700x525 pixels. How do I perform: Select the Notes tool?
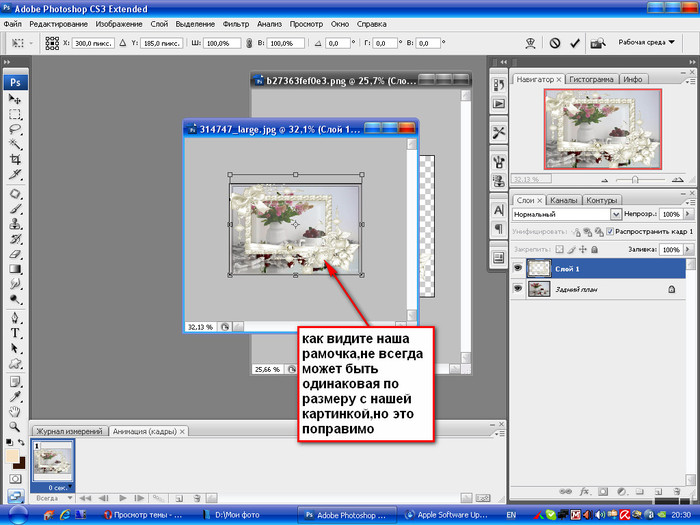[15, 382]
